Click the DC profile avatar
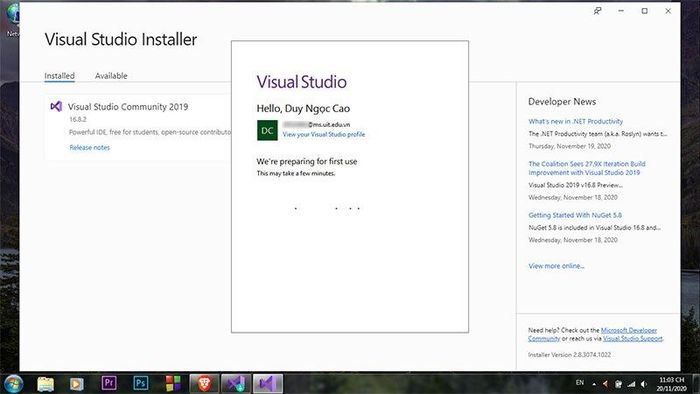700x394 pixels. point(267,130)
